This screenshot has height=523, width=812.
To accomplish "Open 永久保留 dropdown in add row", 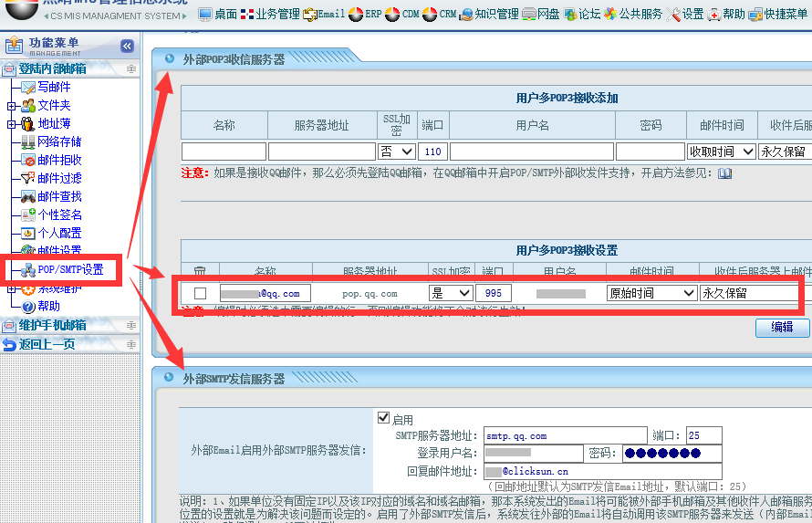I will (x=785, y=152).
